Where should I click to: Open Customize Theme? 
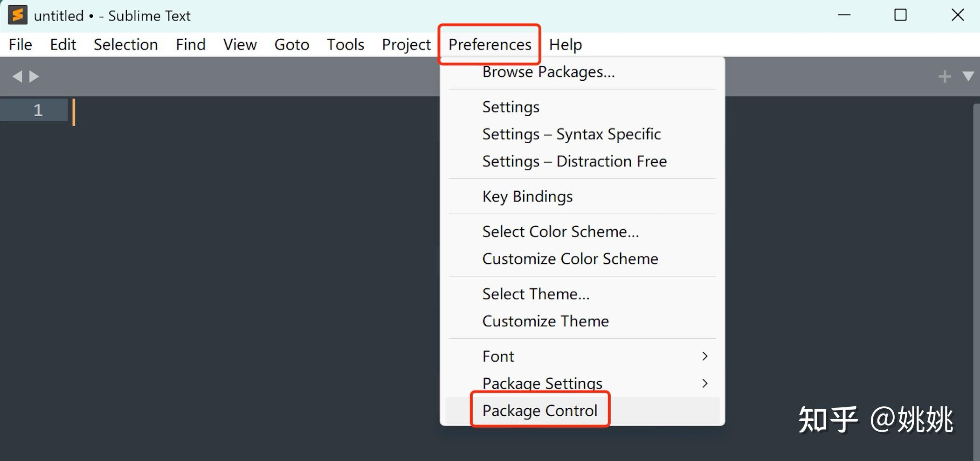(545, 321)
